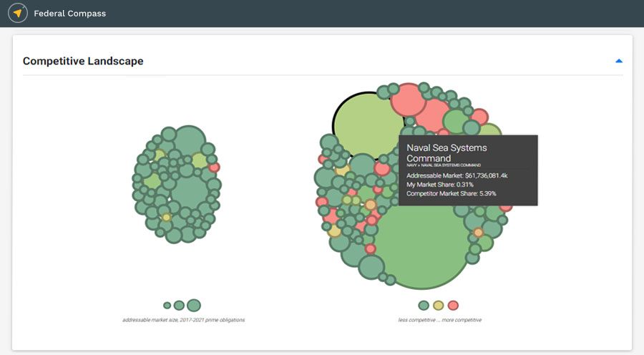Click the addressable market size legend caption
Screen dimensions: 644x355
pyautogui.click(x=183, y=320)
